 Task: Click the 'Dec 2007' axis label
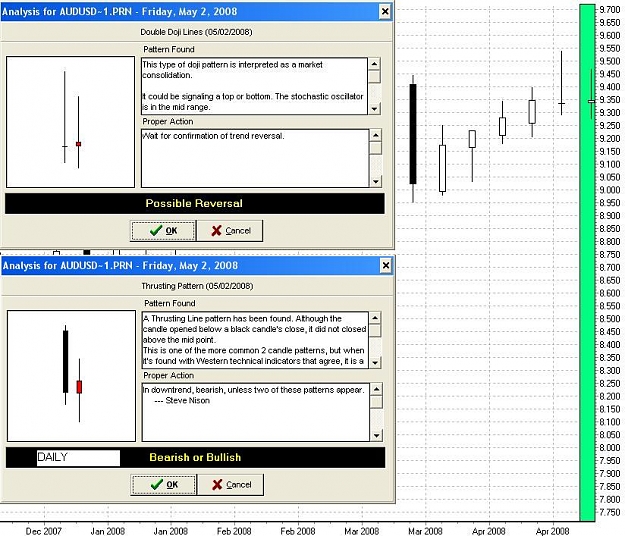[x=43, y=531]
